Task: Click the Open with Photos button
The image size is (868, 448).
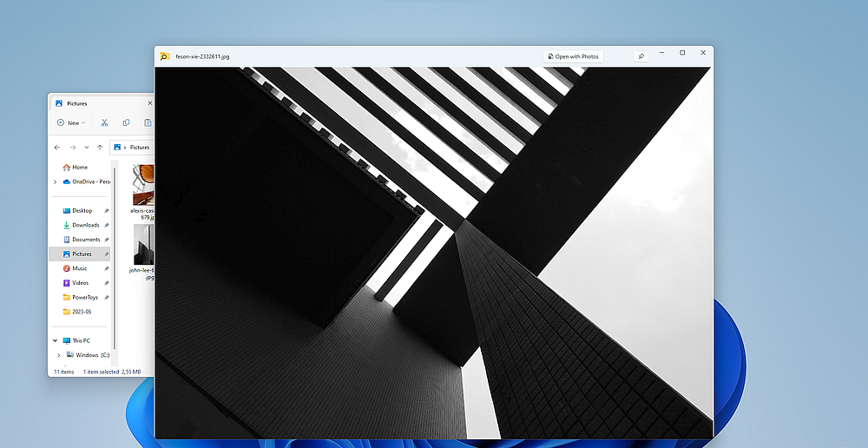Action: click(x=574, y=56)
